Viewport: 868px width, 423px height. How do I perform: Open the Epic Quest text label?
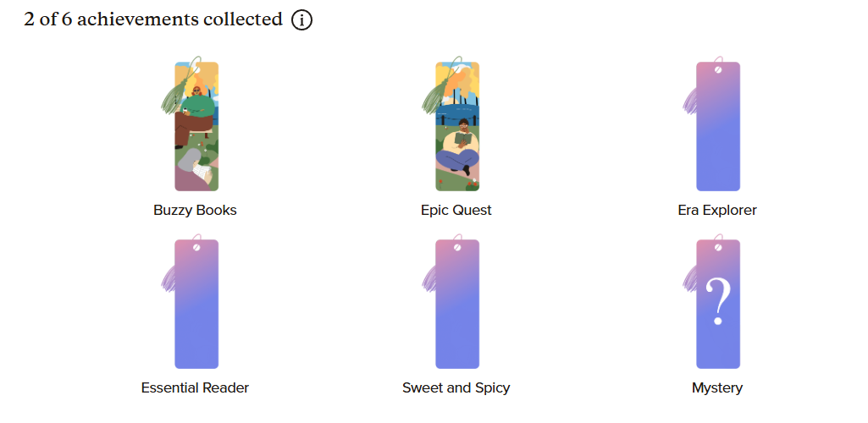(456, 210)
